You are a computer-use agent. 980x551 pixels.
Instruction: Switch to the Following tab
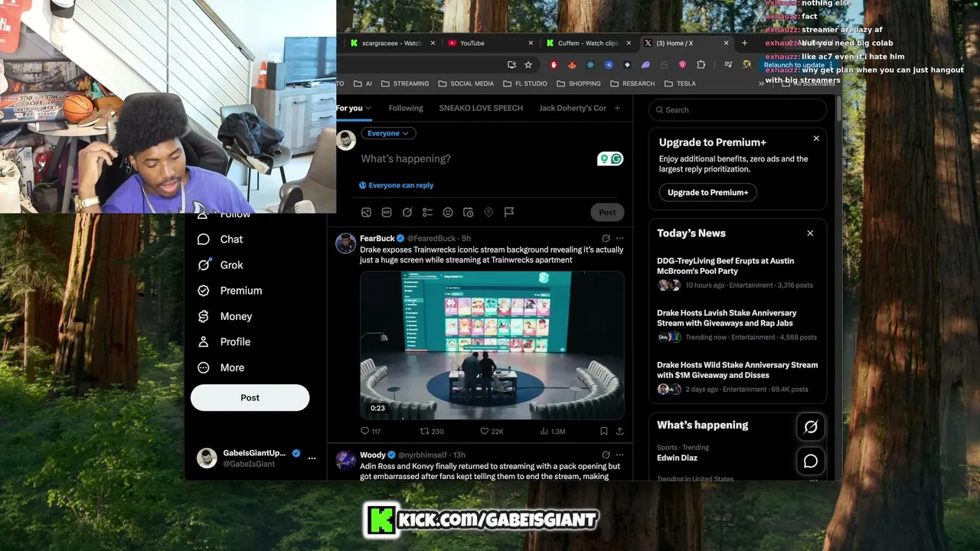(x=406, y=108)
